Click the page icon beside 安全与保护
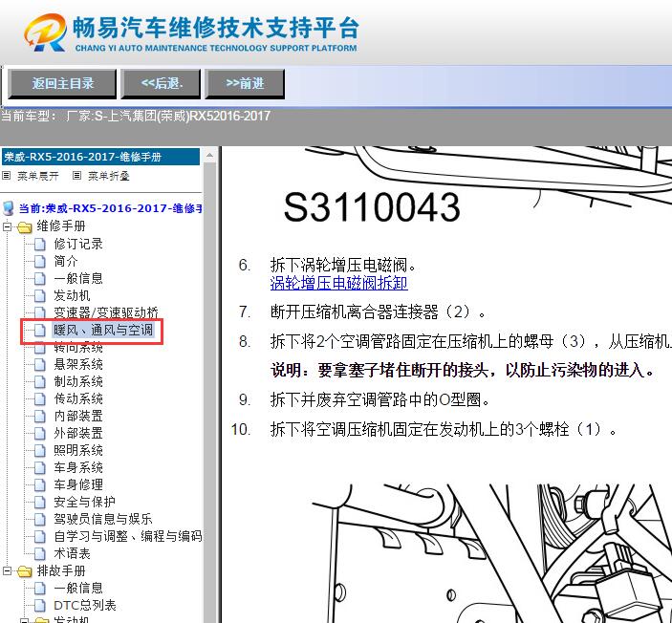Screen dimensions: 672x623 click(40, 502)
